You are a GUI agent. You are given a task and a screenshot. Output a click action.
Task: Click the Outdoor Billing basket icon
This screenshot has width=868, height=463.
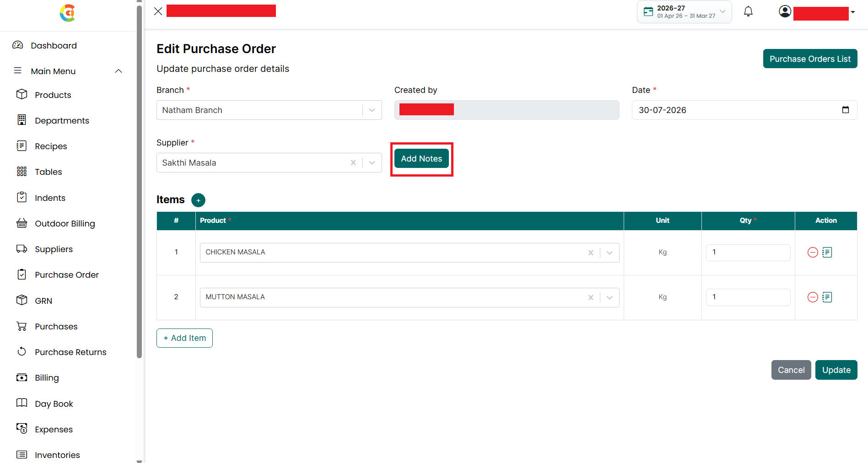click(22, 223)
